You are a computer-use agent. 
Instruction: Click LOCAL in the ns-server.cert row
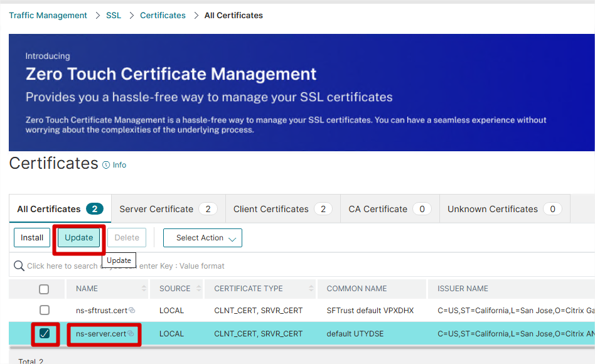pyautogui.click(x=171, y=334)
